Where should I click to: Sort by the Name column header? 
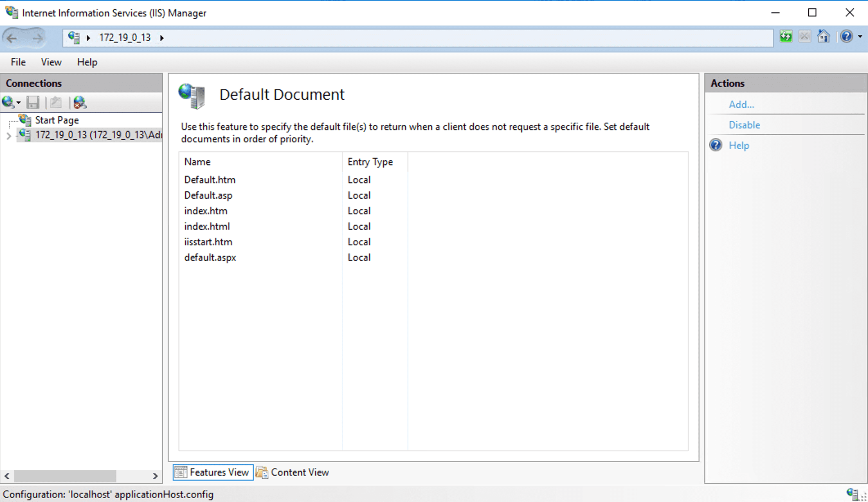pos(261,162)
